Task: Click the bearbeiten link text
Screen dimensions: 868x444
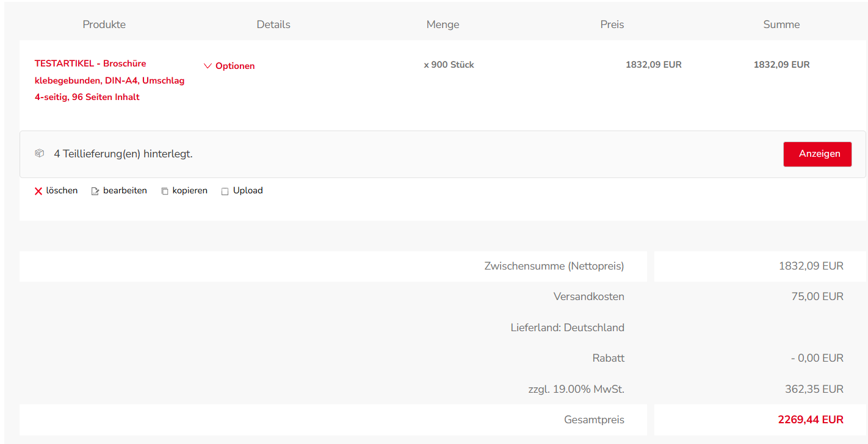Action: click(125, 191)
